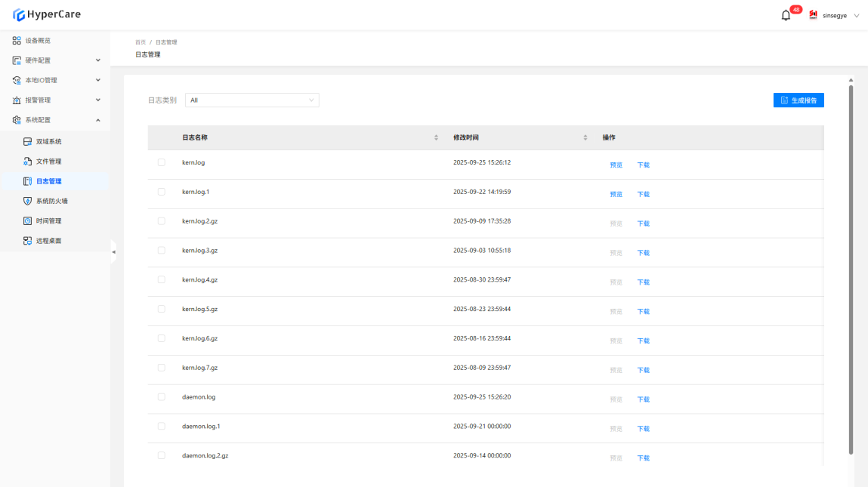The image size is (868, 487).
Task: Click the notification bell icon
Action: [x=786, y=15]
